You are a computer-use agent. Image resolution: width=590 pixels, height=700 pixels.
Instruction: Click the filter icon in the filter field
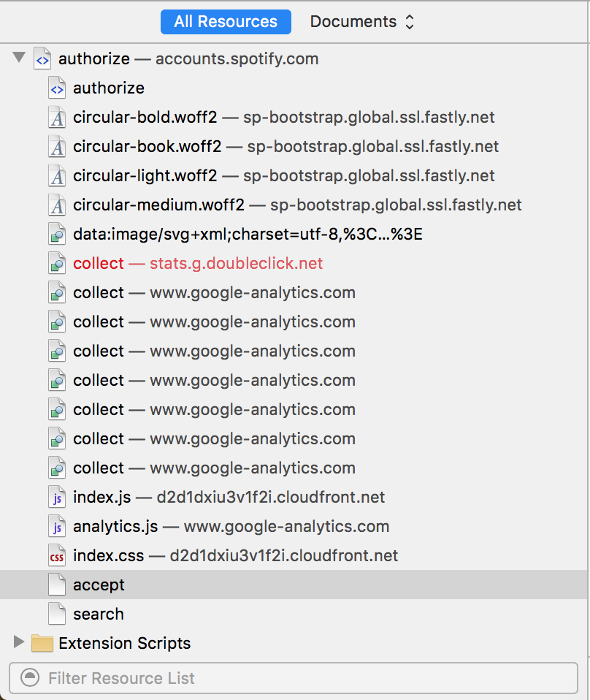(x=30, y=677)
